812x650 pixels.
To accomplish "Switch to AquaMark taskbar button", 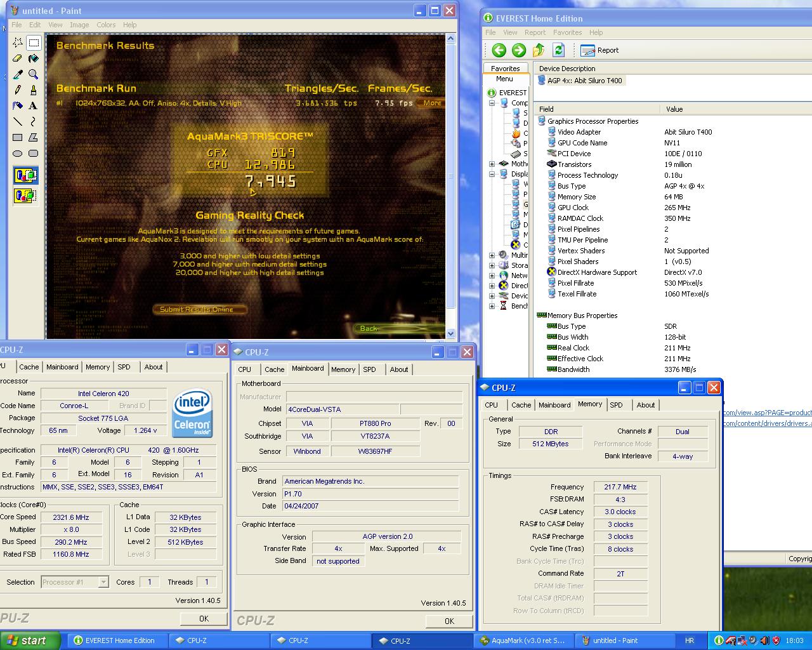I will click(x=523, y=640).
